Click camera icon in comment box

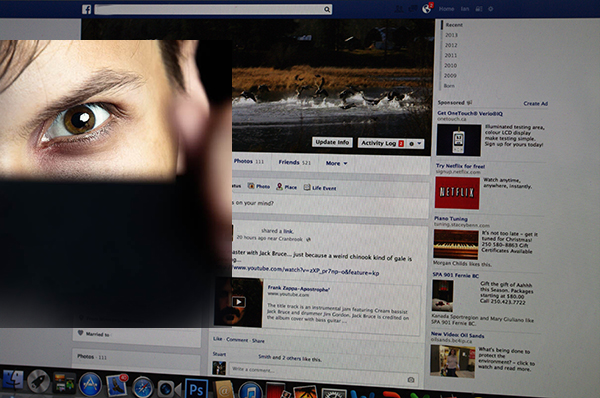pyautogui.click(x=411, y=380)
